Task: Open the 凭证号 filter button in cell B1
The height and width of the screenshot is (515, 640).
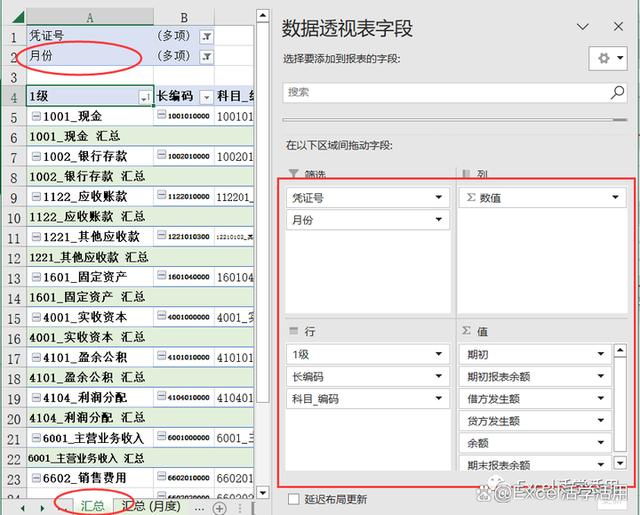Action: tap(207, 37)
